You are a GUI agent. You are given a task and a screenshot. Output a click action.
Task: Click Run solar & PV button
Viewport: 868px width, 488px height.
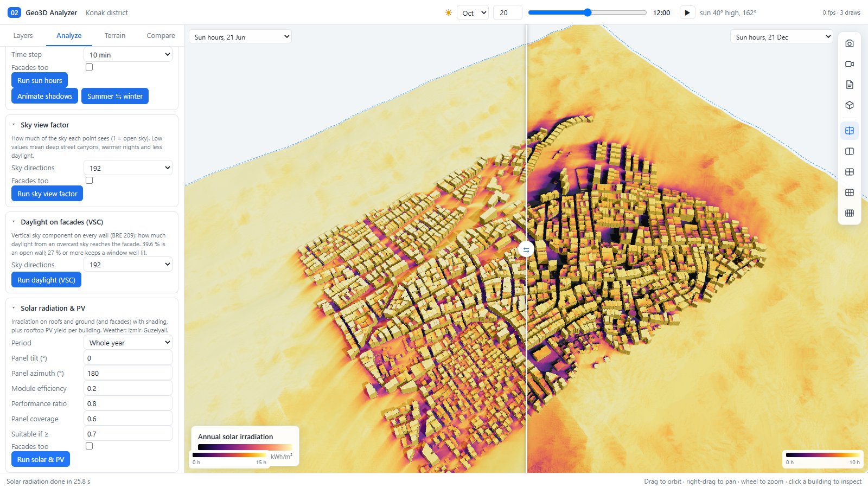41,459
